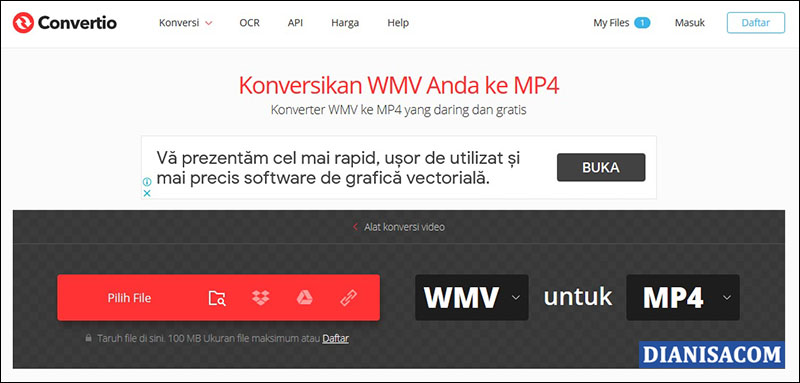Open the Harga pricing page
This screenshot has width=800, height=383.
(x=345, y=23)
